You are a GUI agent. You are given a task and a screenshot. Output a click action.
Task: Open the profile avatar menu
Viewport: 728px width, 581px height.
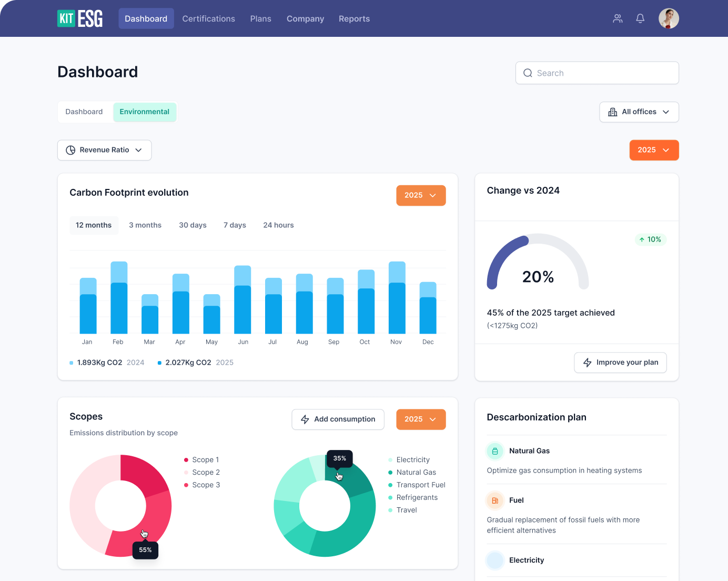pos(669,18)
